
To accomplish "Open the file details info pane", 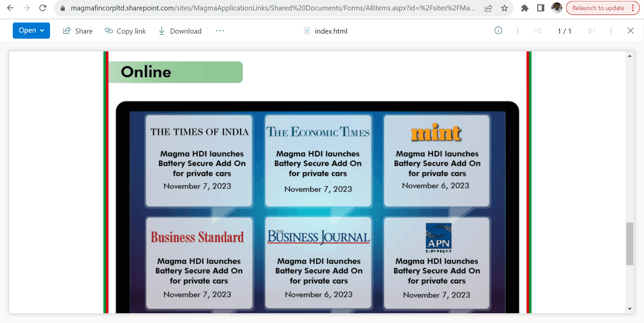I will [498, 31].
